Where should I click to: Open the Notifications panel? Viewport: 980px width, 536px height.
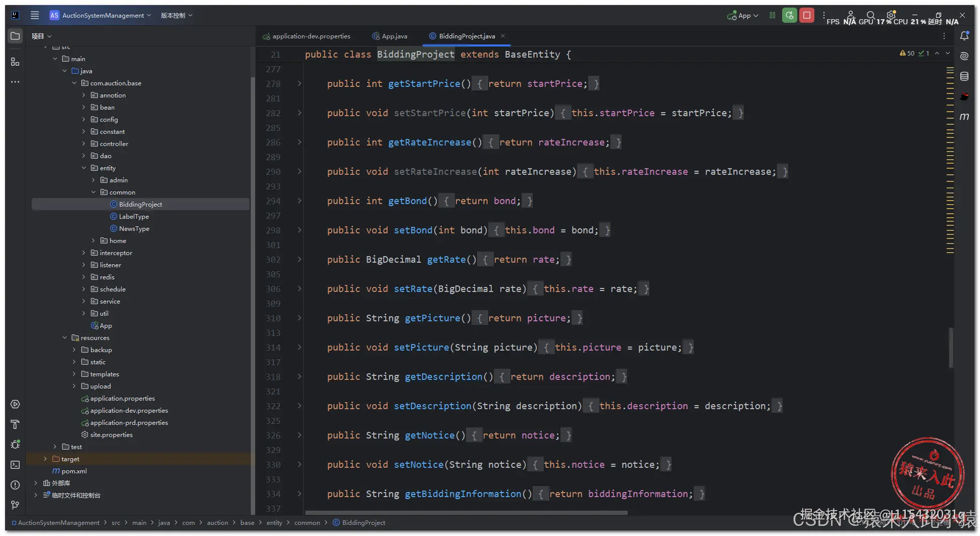click(964, 36)
